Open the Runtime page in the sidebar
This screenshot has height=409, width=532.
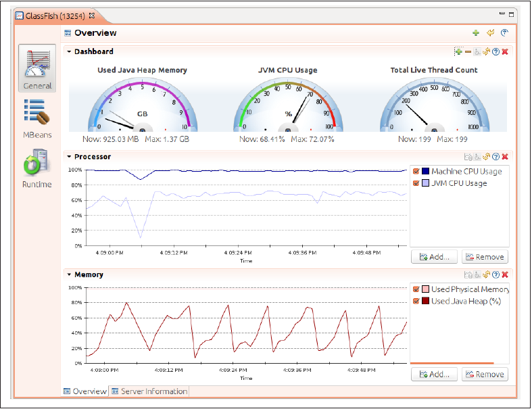click(x=37, y=169)
